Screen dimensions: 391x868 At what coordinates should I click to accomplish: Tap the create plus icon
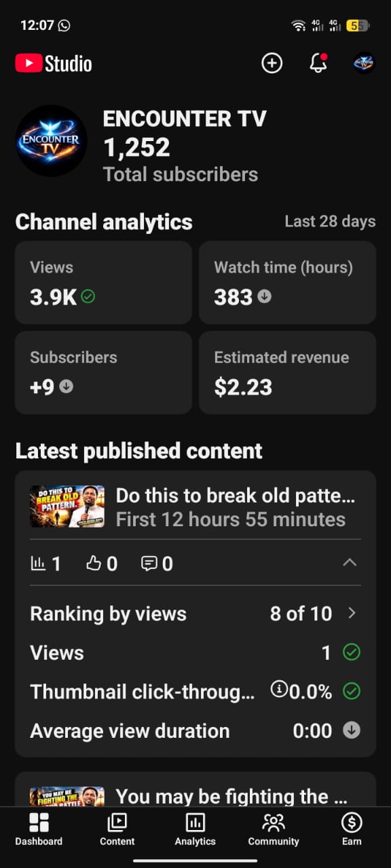tap(272, 63)
